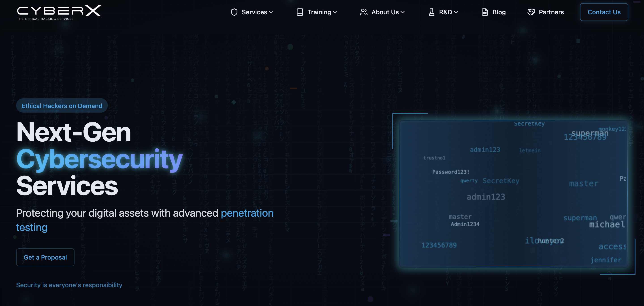The height and width of the screenshot is (306, 644).
Task: Click the handshake icon beside Partners
Action: (x=531, y=12)
